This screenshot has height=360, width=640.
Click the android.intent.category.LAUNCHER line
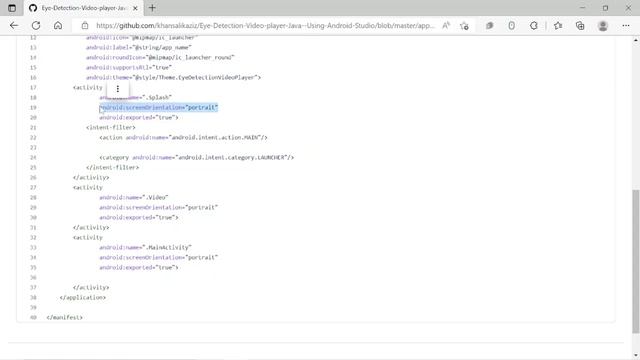pos(196,157)
